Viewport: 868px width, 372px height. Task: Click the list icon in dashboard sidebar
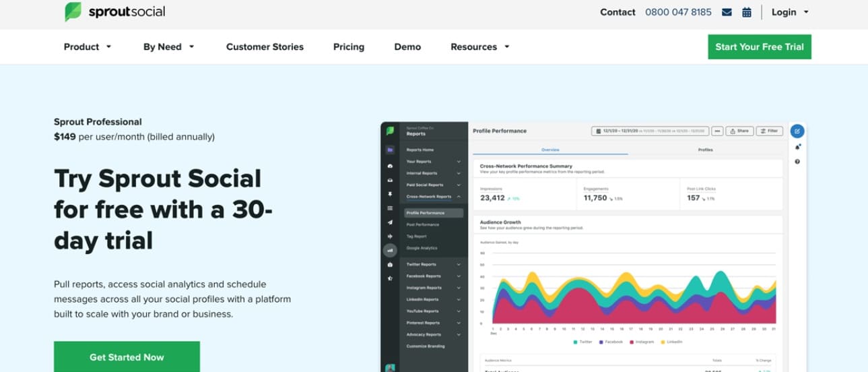(390, 208)
